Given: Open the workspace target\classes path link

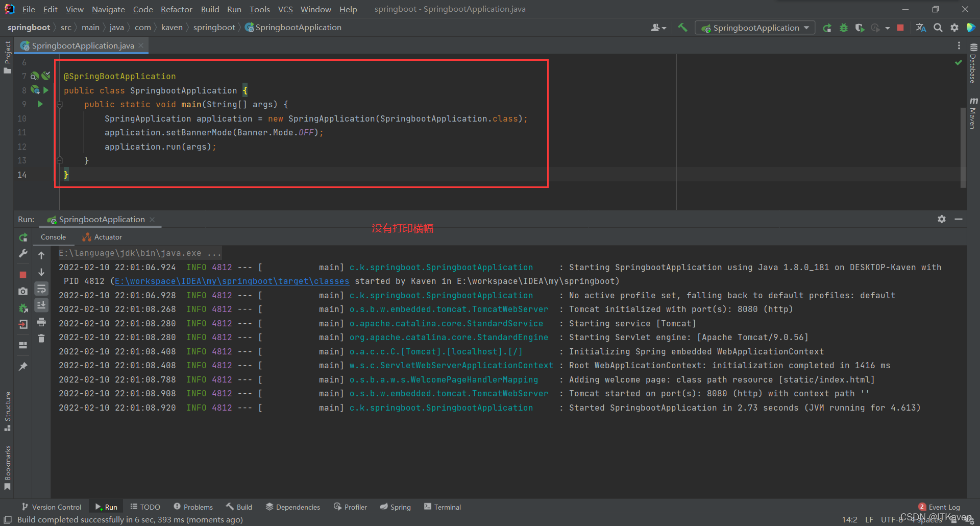Looking at the screenshot, I should coord(232,281).
